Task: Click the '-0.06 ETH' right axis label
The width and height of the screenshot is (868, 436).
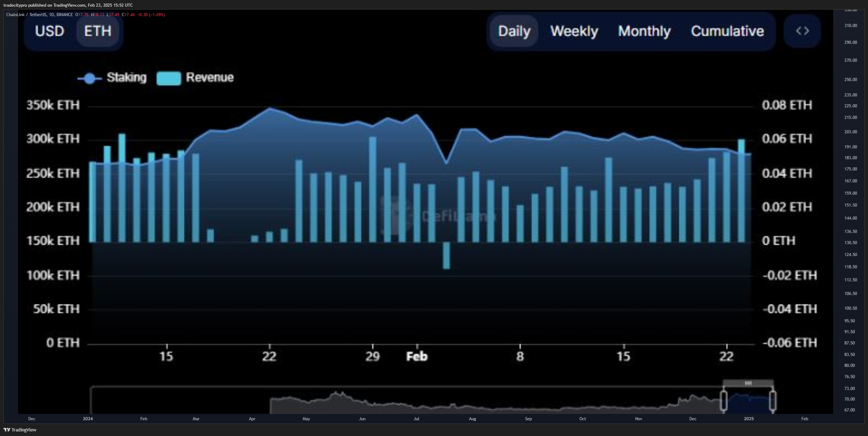Action: (790, 342)
